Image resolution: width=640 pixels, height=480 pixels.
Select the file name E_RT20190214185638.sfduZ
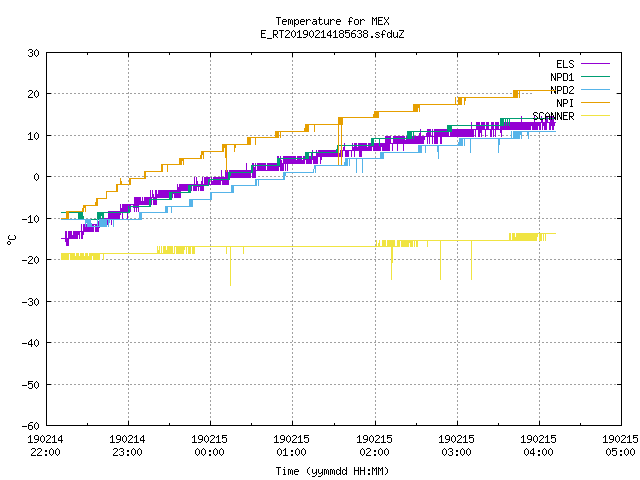coord(332,34)
